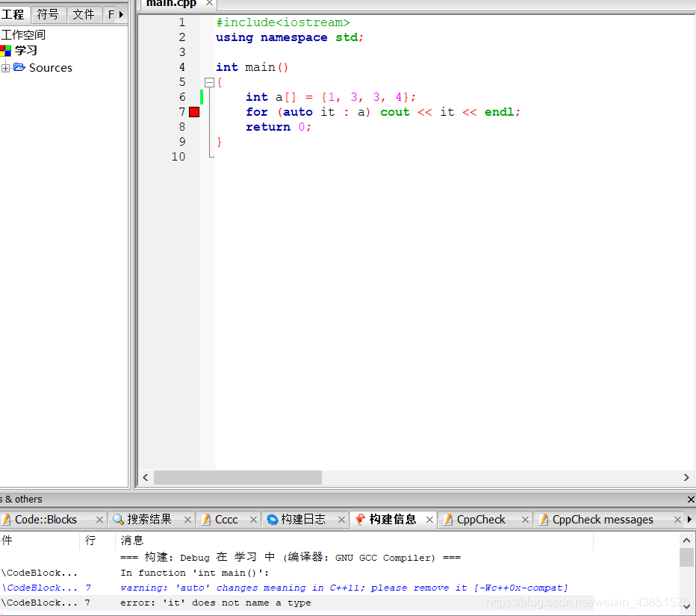The image size is (696, 616).
Task: Open the Code::Blocks log tab
Action: [46, 520]
